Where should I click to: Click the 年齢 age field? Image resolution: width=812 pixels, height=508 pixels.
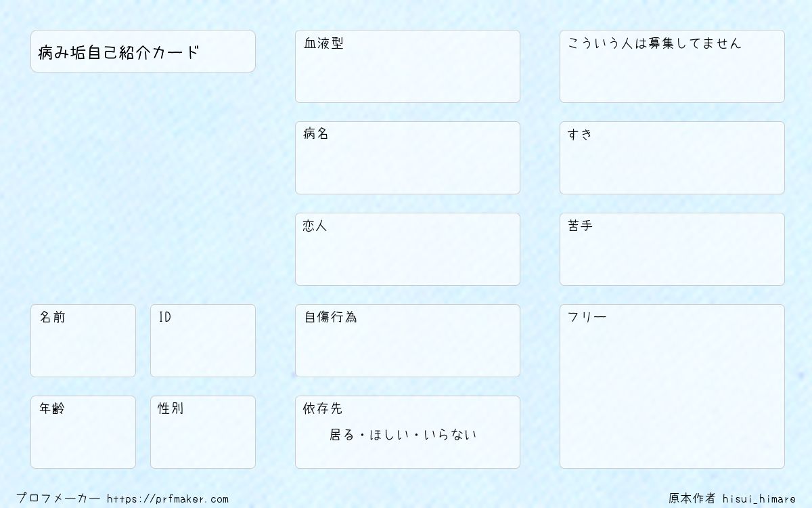click(x=83, y=432)
